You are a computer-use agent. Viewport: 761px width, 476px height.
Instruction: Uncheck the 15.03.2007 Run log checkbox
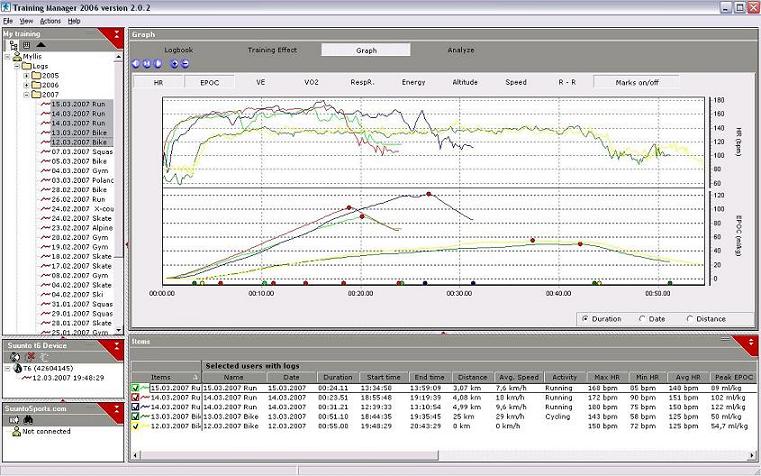click(x=136, y=387)
